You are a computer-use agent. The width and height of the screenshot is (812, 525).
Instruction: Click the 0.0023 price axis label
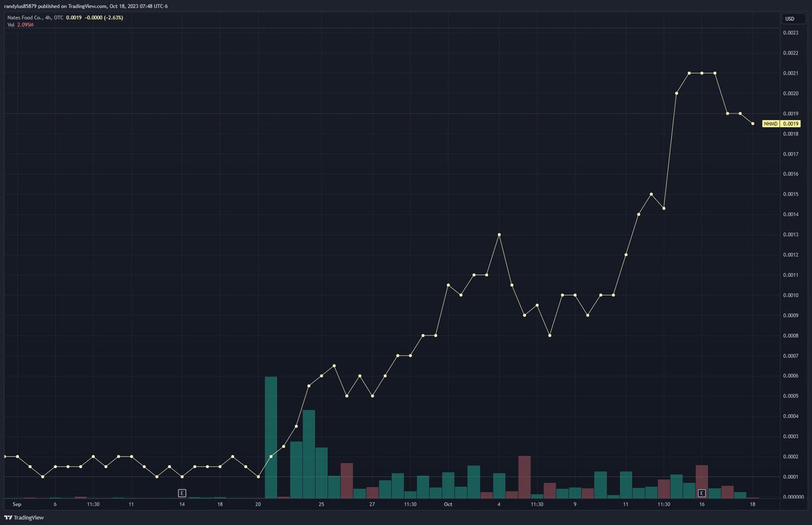tap(790, 32)
